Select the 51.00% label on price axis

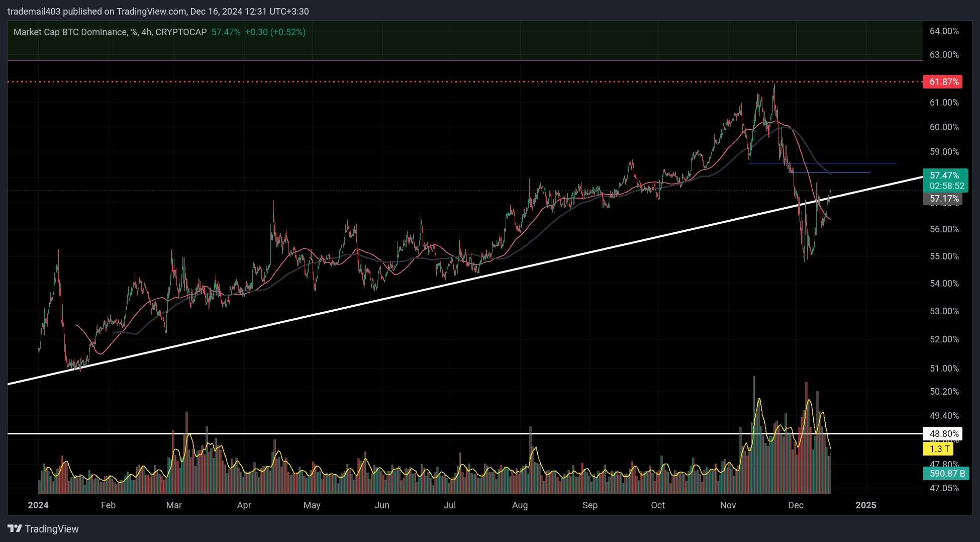coord(944,369)
